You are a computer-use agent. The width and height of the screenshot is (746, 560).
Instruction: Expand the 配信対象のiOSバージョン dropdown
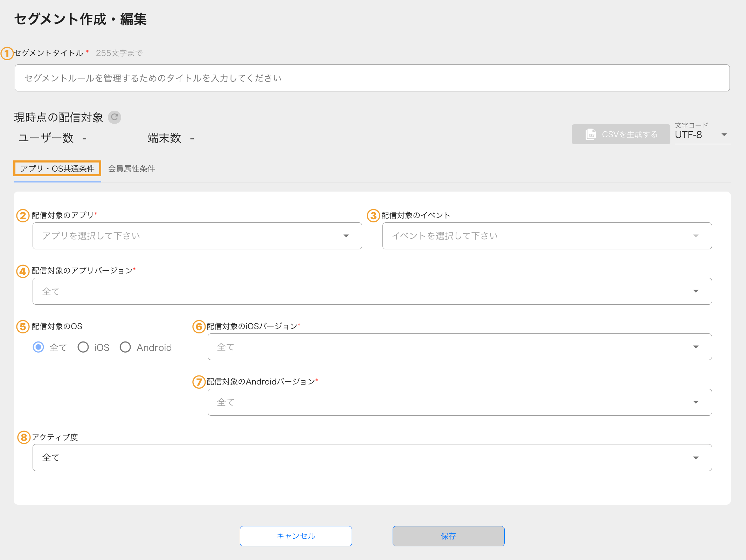[x=460, y=347]
